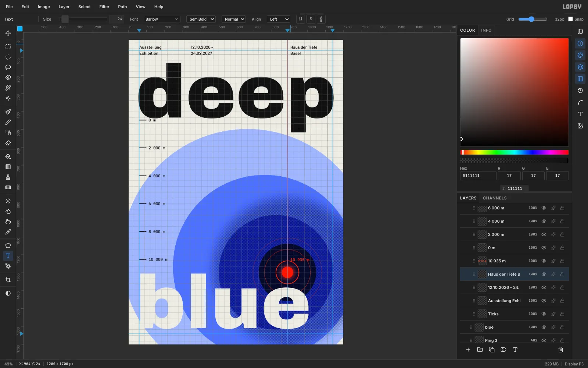Select the Eyedropper tool

pos(8,232)
